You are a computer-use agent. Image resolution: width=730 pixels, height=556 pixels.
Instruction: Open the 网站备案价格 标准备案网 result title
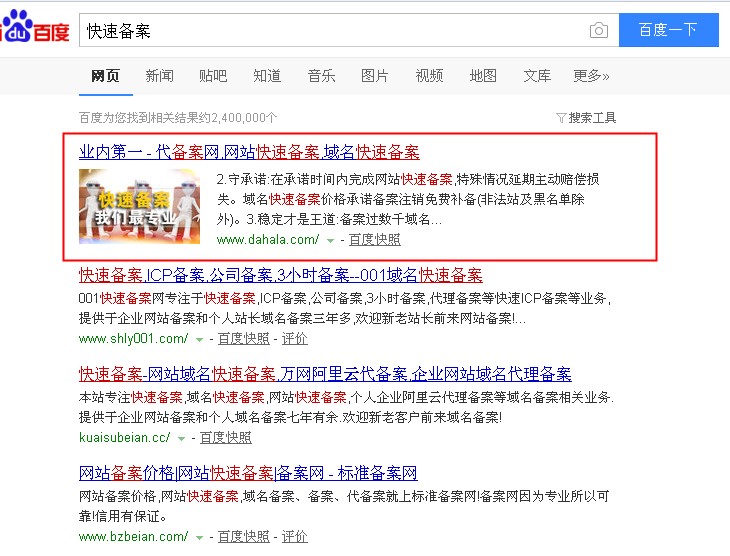click(x=248, y=473)
